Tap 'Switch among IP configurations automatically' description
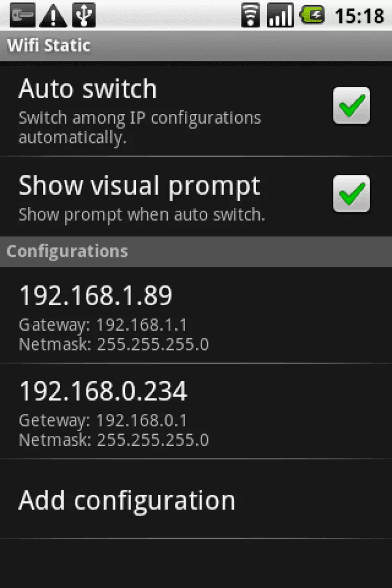The height and width of the screenshot is (588, 392). [x=140, y=128]
